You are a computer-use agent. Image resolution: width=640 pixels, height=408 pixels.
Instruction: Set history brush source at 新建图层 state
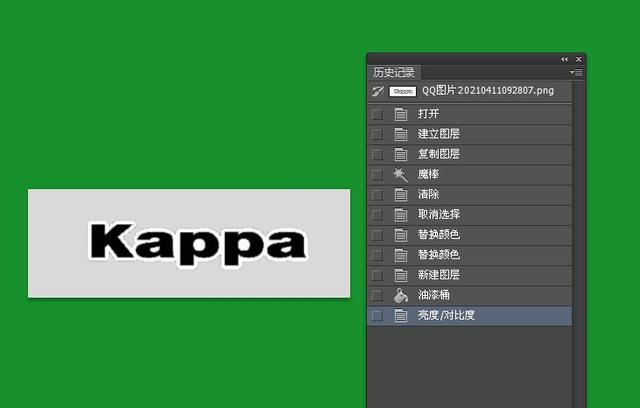click(x=377, y=275)
